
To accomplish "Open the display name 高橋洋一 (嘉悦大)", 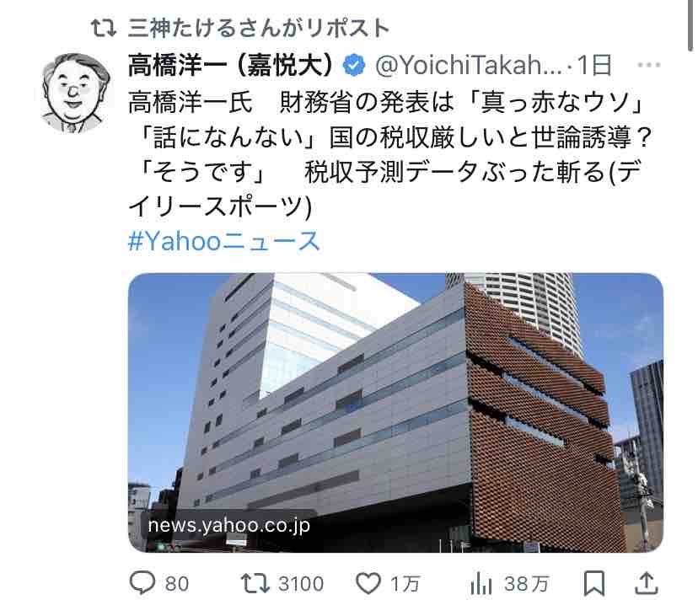I will 231,66.
